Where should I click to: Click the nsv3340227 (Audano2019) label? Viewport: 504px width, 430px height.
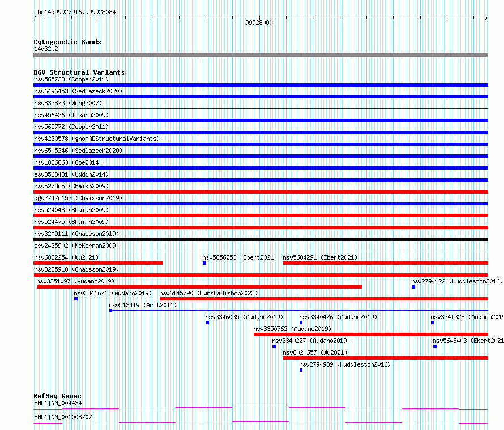[x=311, y=341]
